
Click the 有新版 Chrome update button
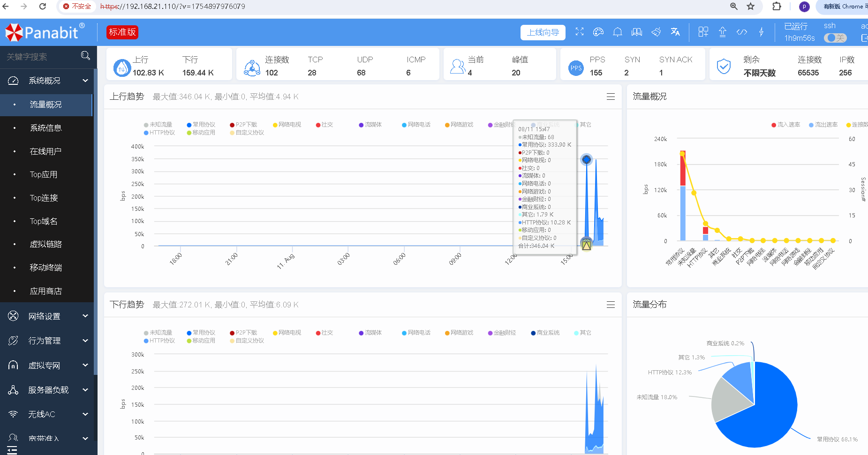click(843, 7)
